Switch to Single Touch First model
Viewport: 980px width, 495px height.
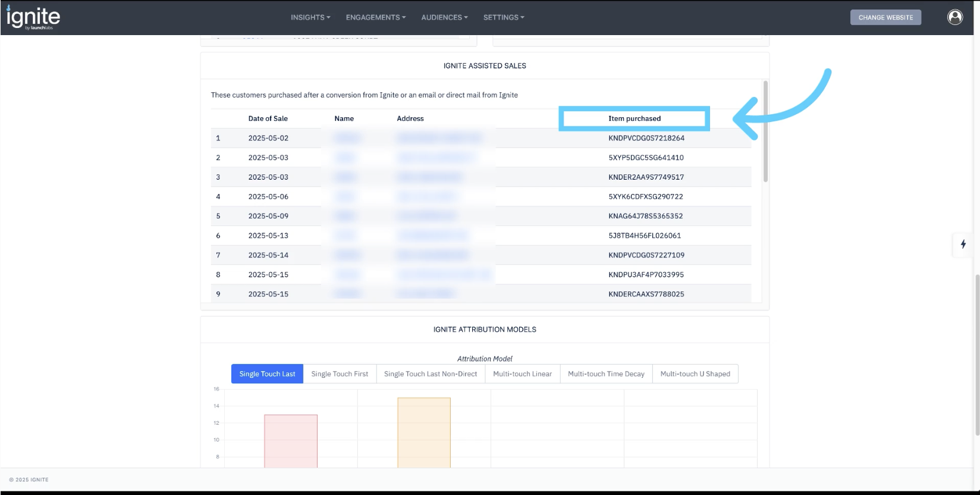click(340, 374)
